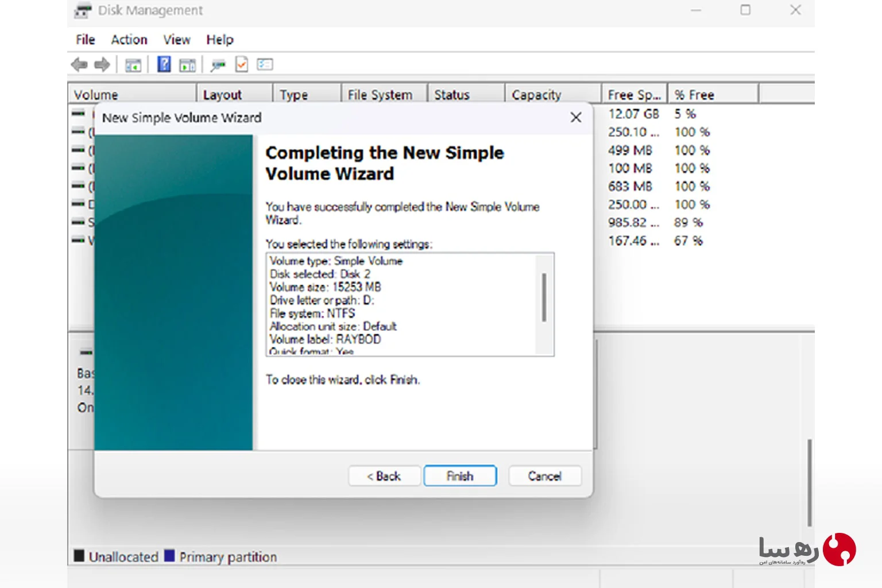Sort by the Volume column header

click(132, 95)
